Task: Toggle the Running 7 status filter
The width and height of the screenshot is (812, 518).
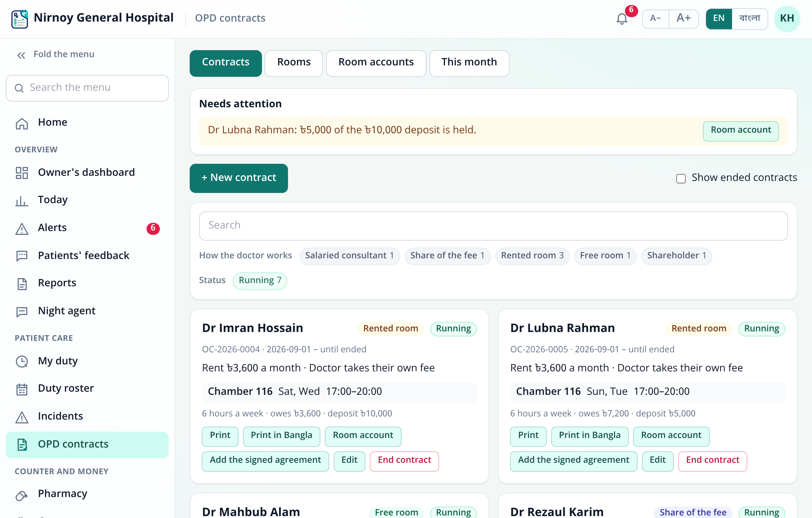Action: (x=260, y=281)
